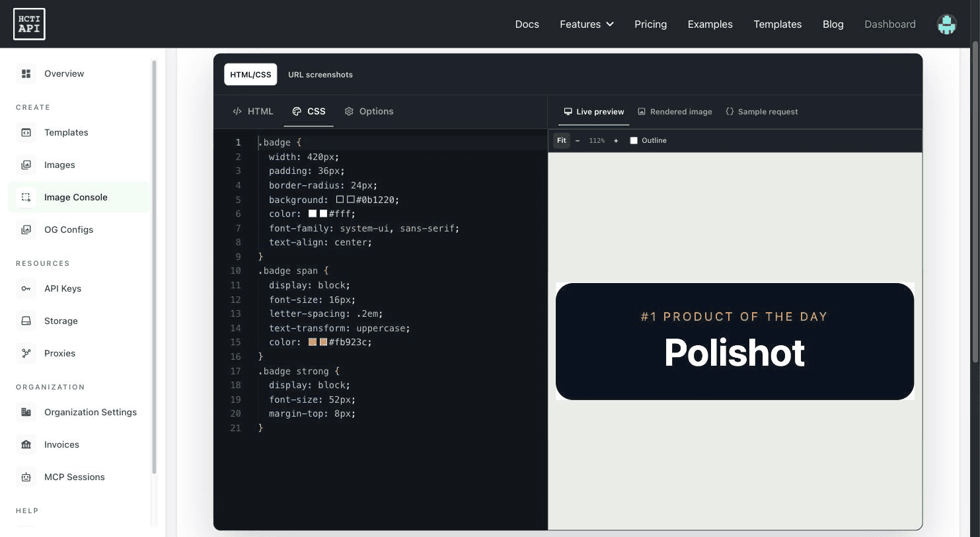
Task: Open the Examples link in navbar
Action: click(710, 24)
